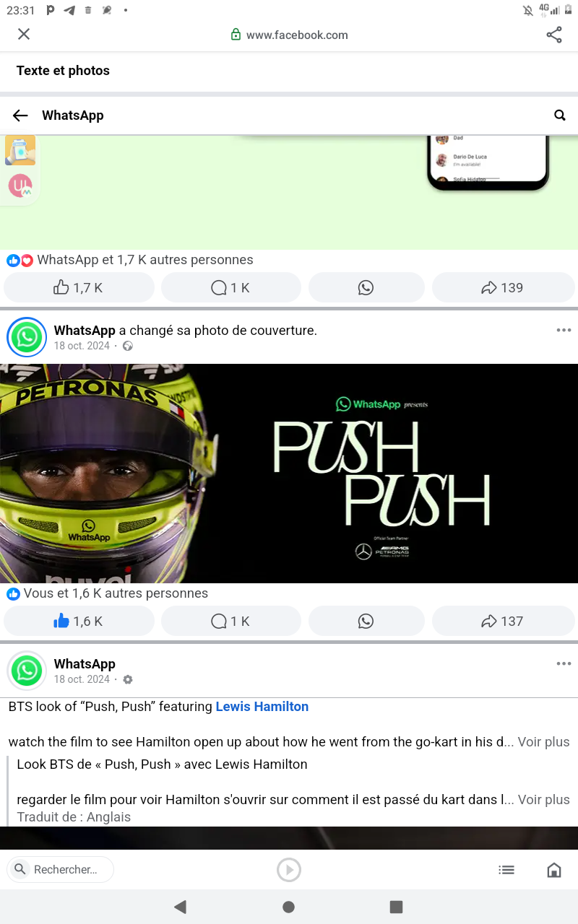Viewport: 578px width, 924px height.
Task: Open the list menu icon in bottom bar
Action: point(506,870)
